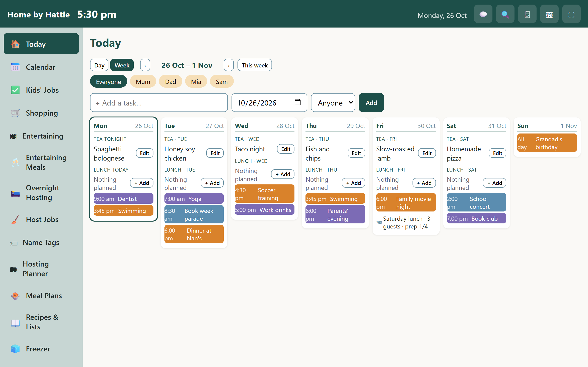The image size is (588, 367).
Task: Open the chat bubble icon in header
Action: (x=483, y=14)
